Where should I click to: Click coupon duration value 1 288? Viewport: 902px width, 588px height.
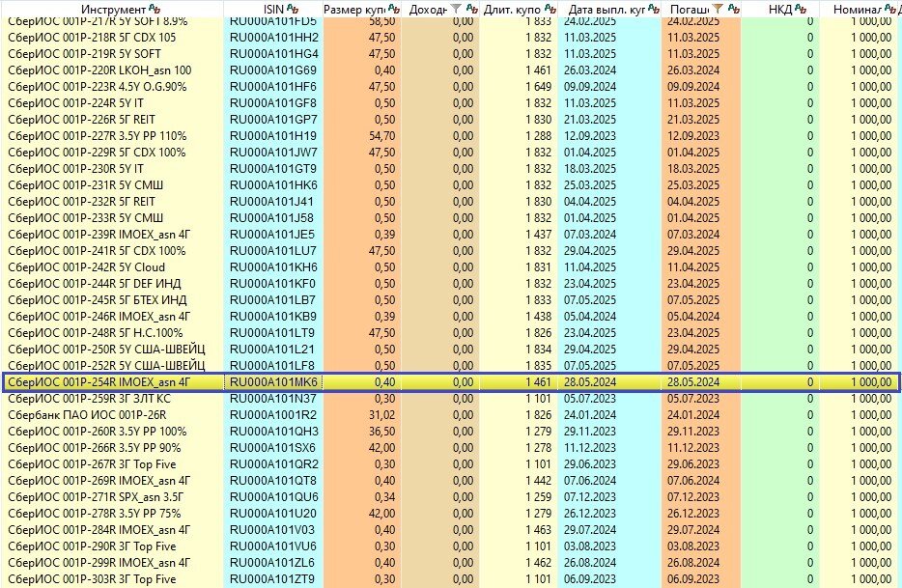point(539,136)
